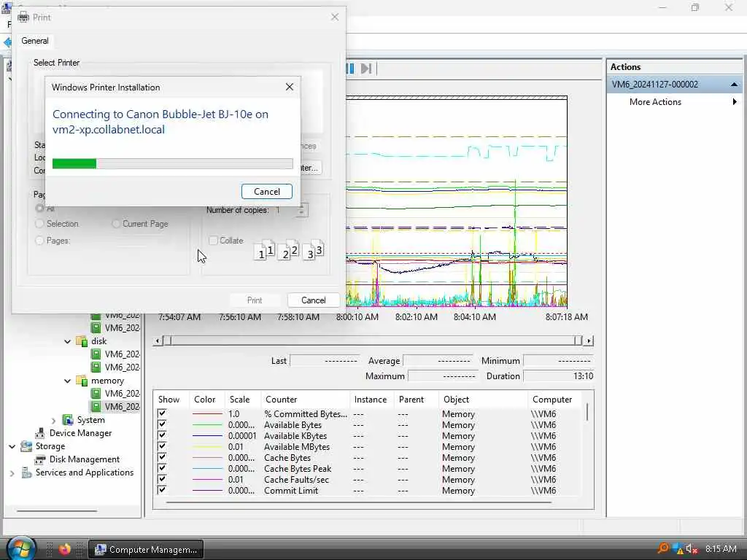Click the memory folder icon in tree
This screenshot has height=560, width=747.
click(82, 381)
